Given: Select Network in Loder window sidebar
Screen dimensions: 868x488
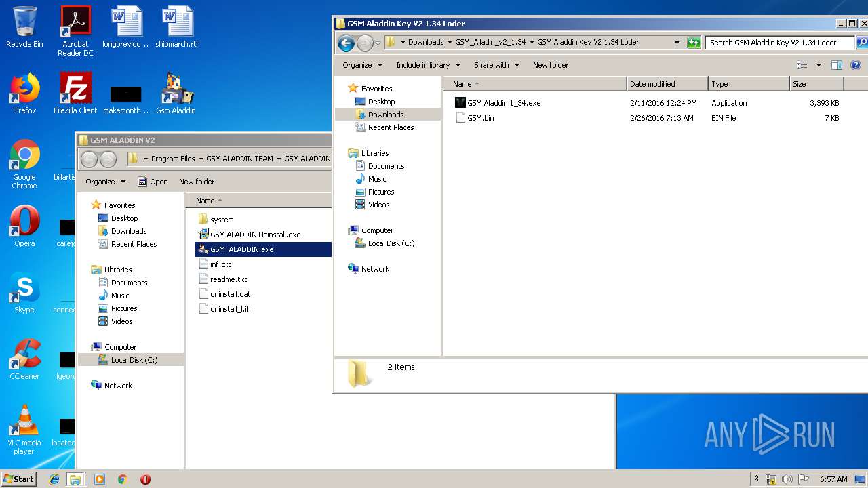Looking at the screenshot, I should [375, 269].
